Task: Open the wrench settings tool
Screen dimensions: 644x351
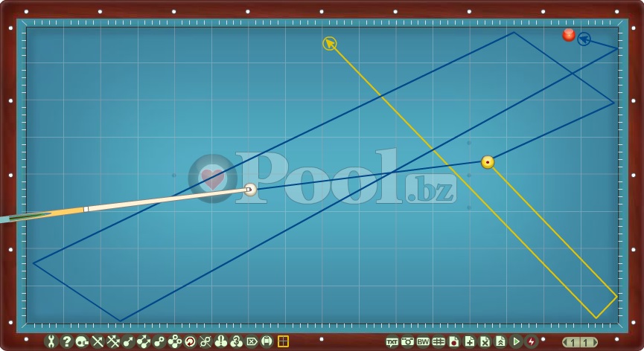Action: point(51,341)
